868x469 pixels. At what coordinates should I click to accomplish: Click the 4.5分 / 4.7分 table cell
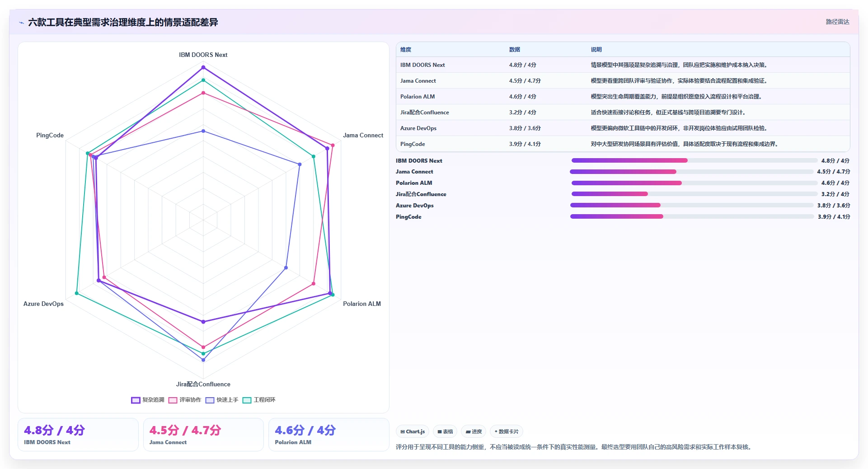click(x=525, y=81)
